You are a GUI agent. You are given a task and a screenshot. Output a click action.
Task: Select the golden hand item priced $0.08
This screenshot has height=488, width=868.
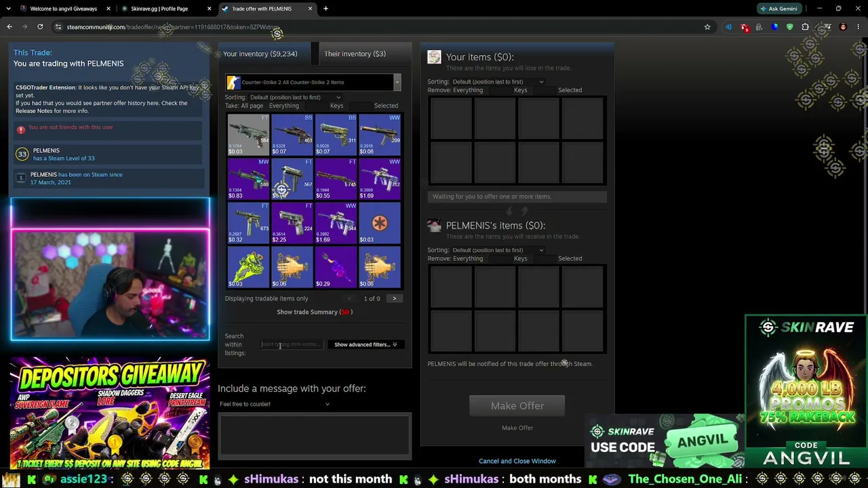(380, 266)
